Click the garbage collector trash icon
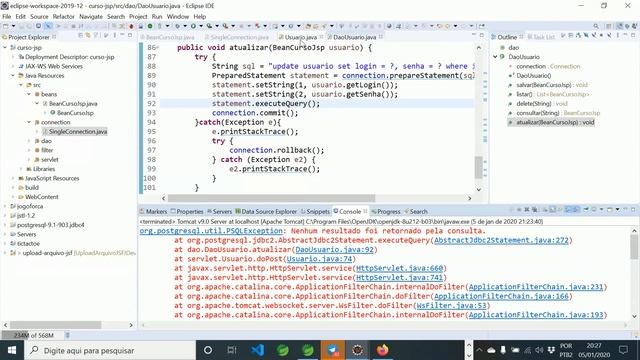This screenshot has width=640, height=360. (67, 335)
